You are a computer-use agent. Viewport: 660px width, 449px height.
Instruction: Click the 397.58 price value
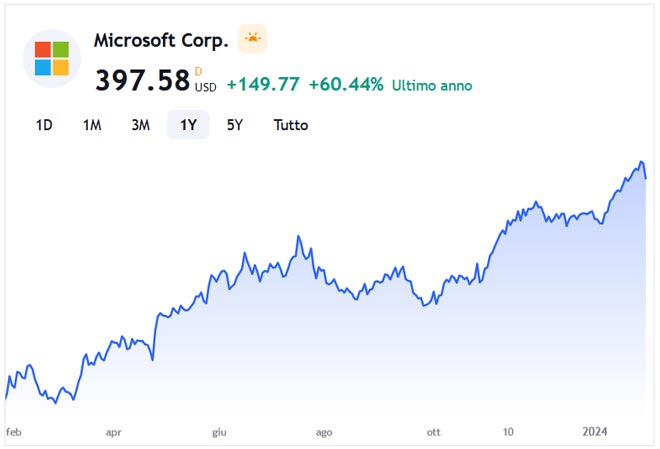pos(142,80)
